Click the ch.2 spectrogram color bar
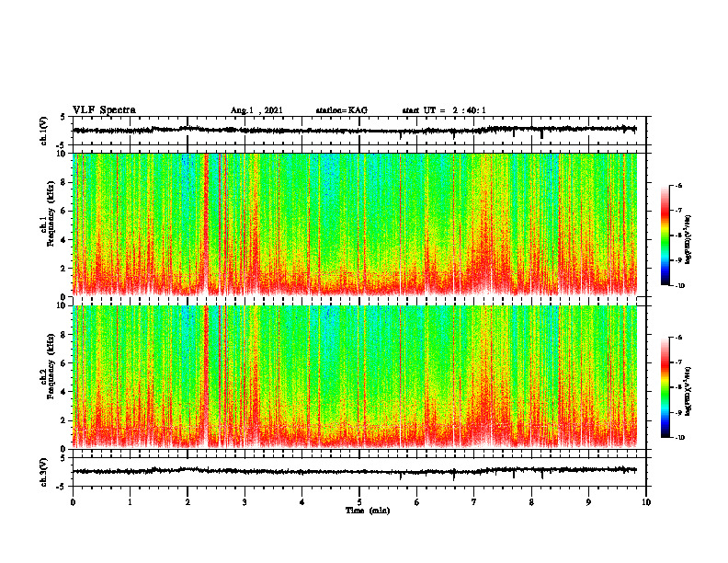This screenshot has width=728, height=563. click(x=665, y=387)
